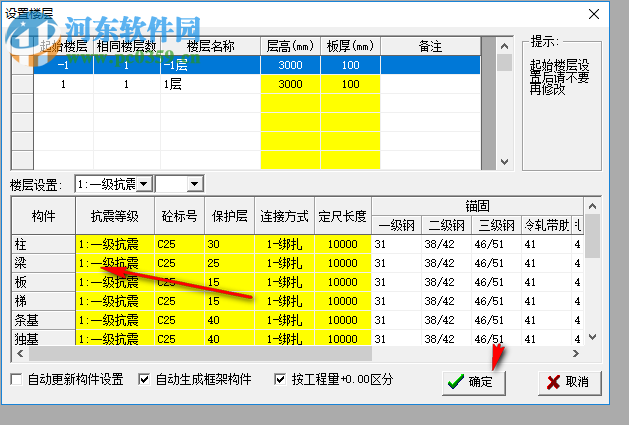Viewport: 629px width, 425px height.
Task: Click the 板厚(mm) column header
Action: [351, 46]
